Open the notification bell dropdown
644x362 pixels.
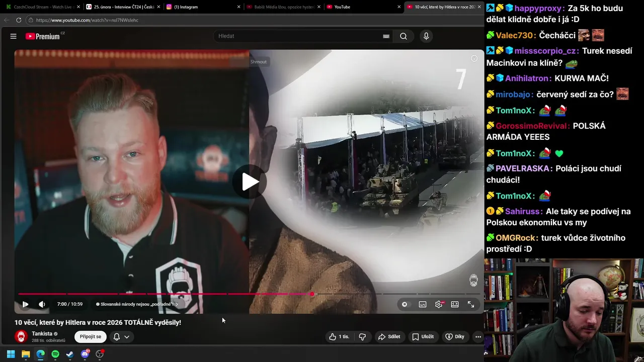coord(121,337)
